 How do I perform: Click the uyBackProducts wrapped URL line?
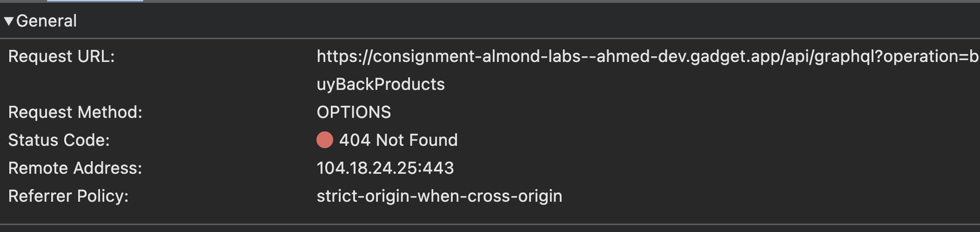[x=381, y=84]
